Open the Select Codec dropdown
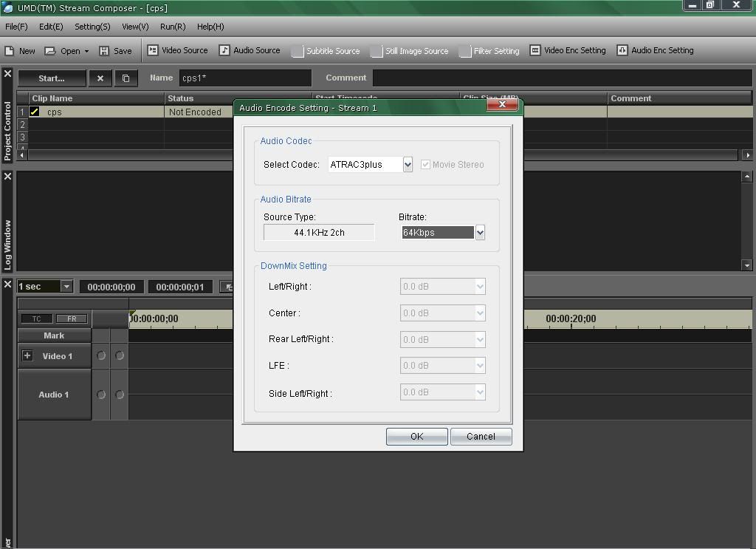 click(x=408, y=165)
